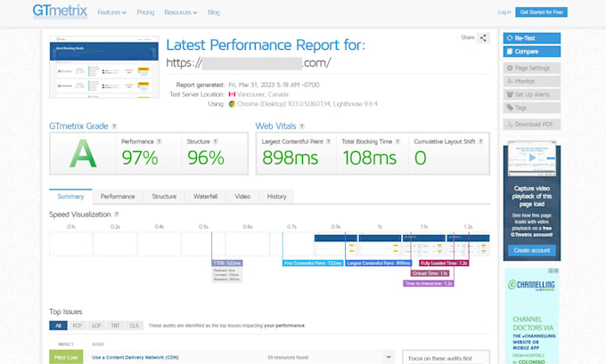Screen dimensions: 606x364
Task: Click the 96% structure score
Action: click(206, 158)
